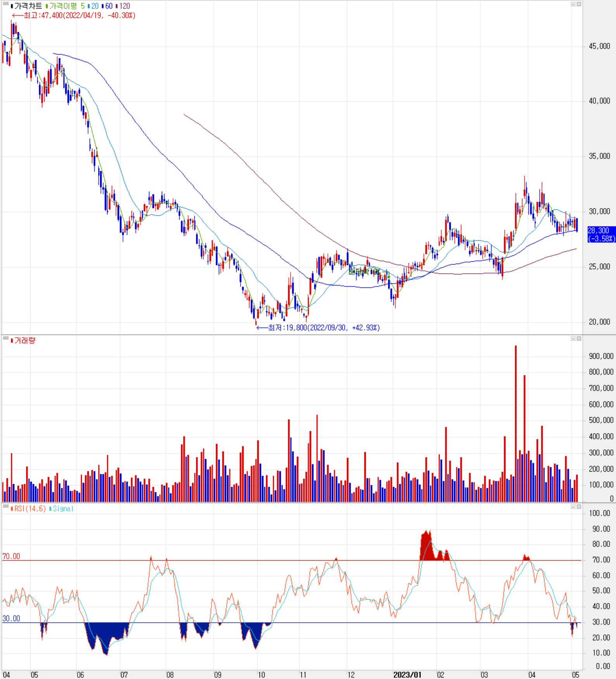The height and width of the screenshot is (679, 616).
Task: Click the 70.00 overbought level label
Action: point(11,556)
